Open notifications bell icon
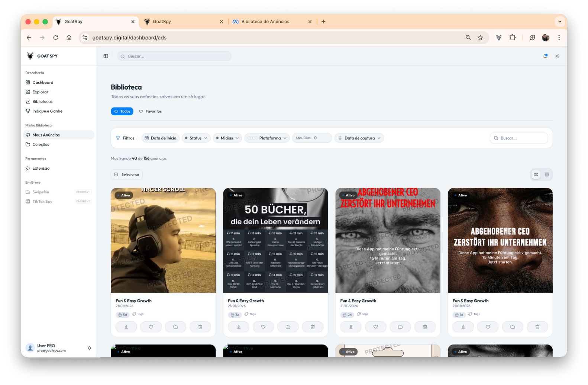This screenshot has height=385, width=588. [545, 56]
